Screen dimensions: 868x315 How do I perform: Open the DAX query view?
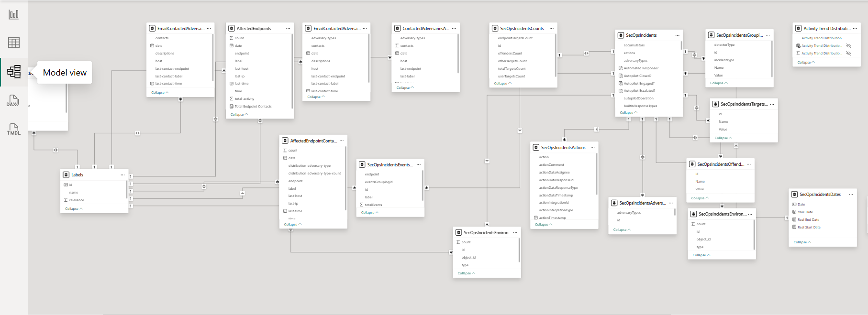click(13, 100)
